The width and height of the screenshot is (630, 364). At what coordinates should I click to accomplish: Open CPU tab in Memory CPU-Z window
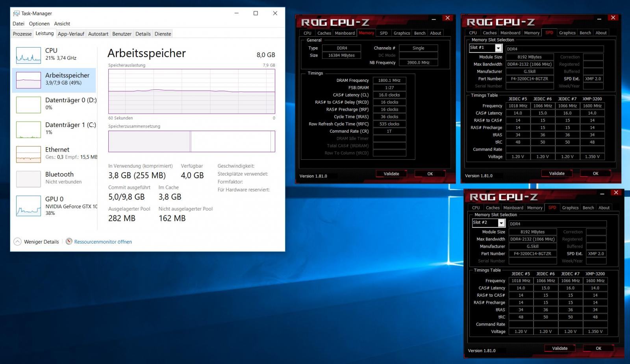coord(307,33)
